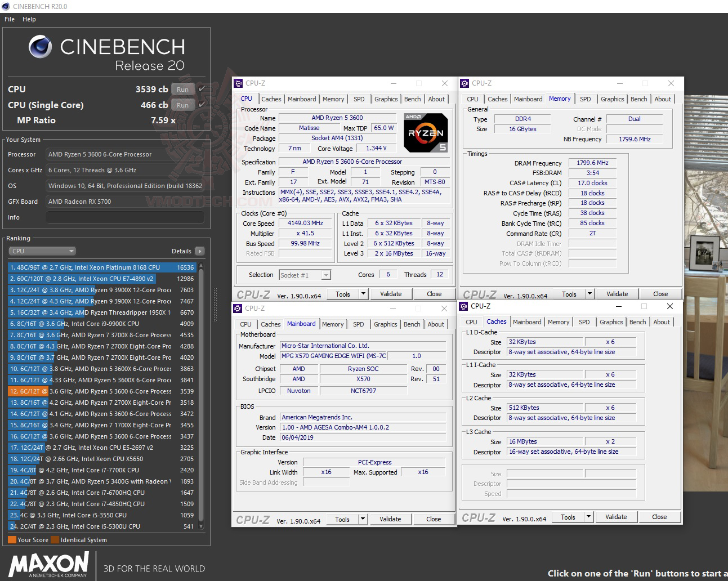The height and width of the screenshot is (581, 728).
Task: Click the title bar icon of the CPU-Z Memory window
Action: tap(465, 83)
